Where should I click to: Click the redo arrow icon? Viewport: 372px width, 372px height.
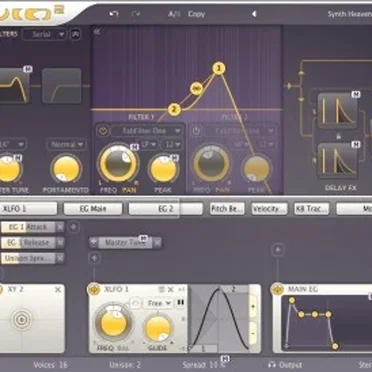point(136,14)
